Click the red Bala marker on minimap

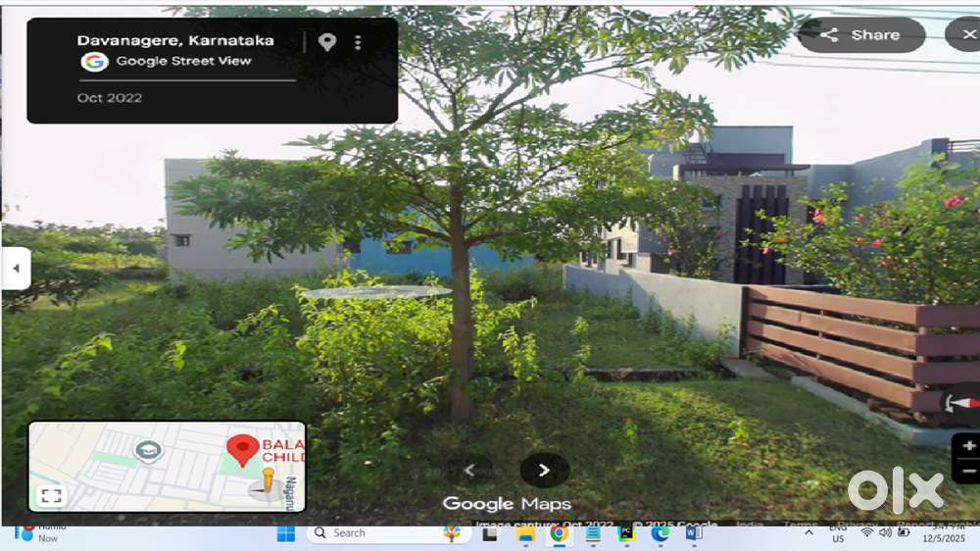(243, 450)
